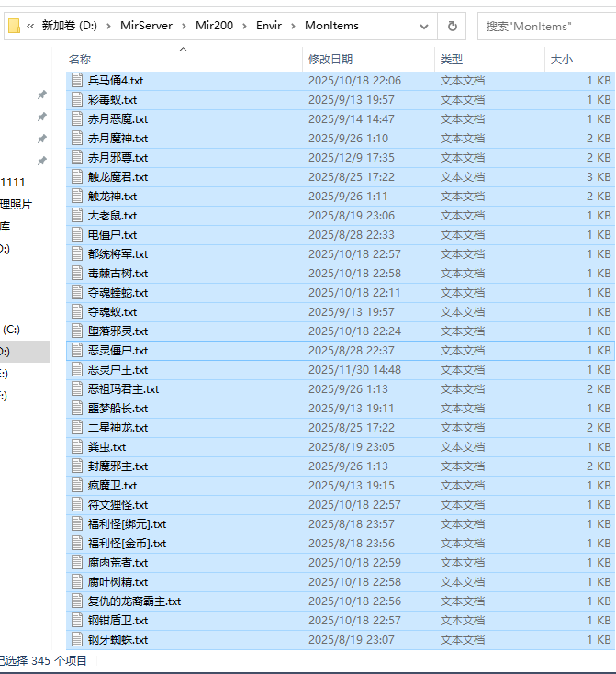Image resolution: width=616 pixels, height=674 pixels.
Task: Click the file icon of 堕落邪灵.txt
Action: pyautogui.click(x=77, y=331)
